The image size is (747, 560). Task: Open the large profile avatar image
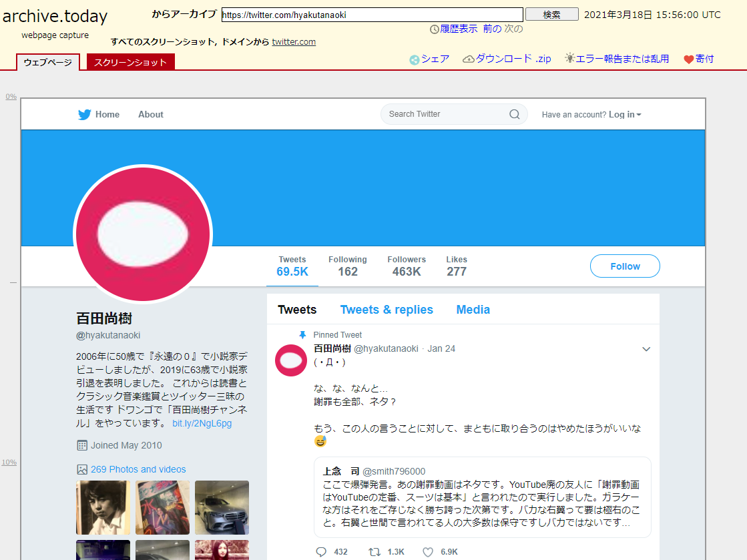point(143,234)
